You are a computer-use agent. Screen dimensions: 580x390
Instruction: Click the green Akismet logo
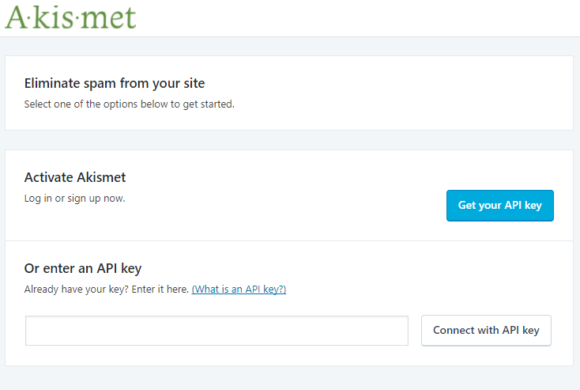(70, 17)
